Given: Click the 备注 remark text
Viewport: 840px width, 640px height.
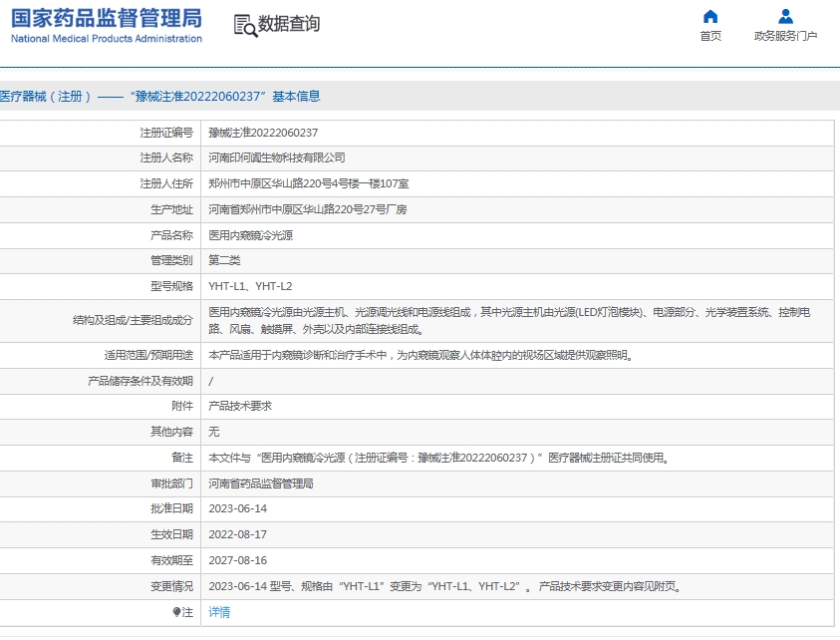Looking at the screenshot, I should click(x=439, y=459).
